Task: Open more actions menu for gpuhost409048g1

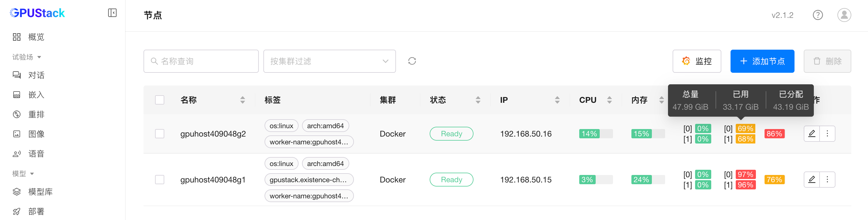Action: click(x=827, y=180)
